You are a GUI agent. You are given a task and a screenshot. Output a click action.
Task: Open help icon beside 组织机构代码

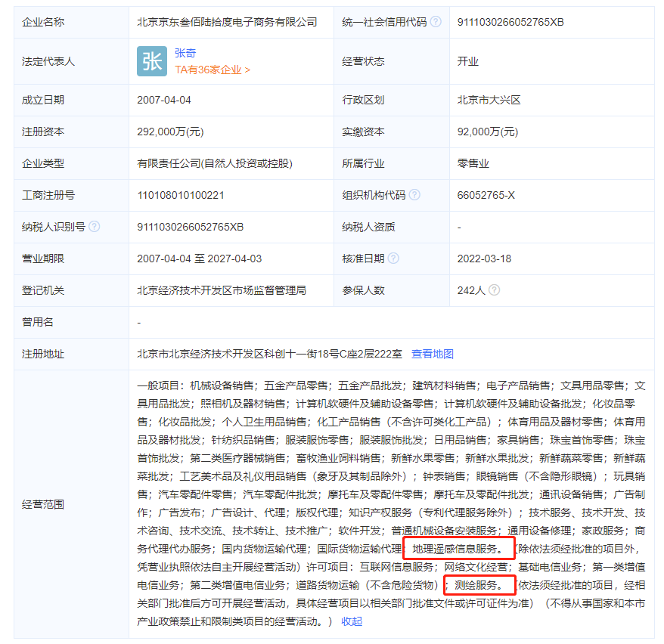tap(414, 195)
